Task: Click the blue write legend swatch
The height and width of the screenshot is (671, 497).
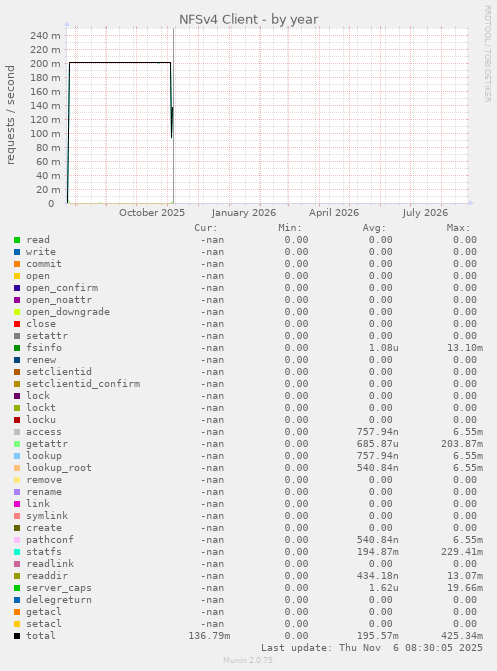Action: (x=17, y=252)
